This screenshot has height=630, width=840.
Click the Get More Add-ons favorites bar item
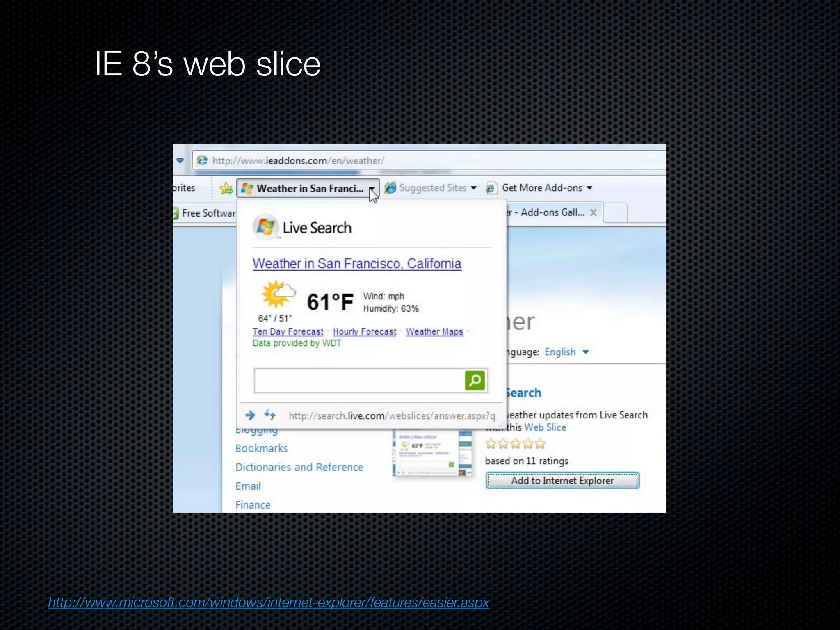click(539, 188)
